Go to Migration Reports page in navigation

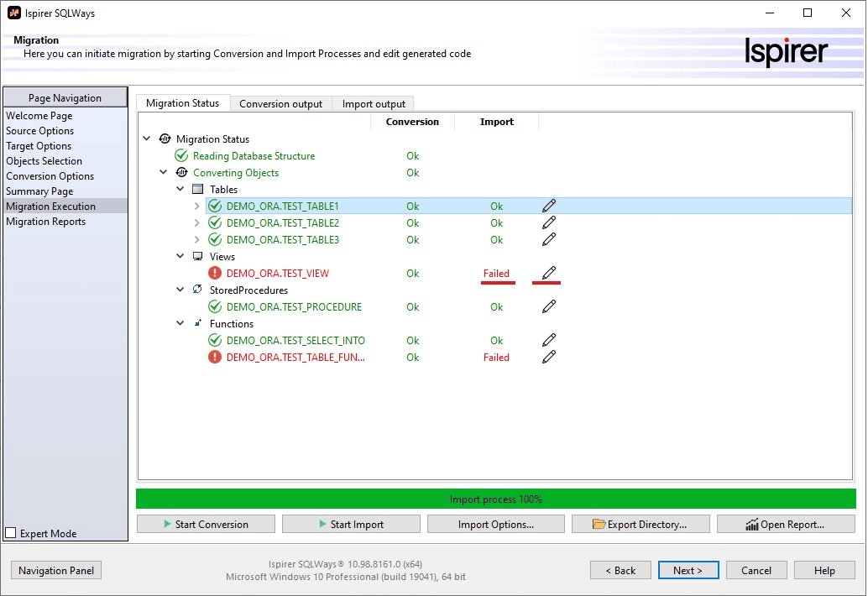click(x=46, y=222)
